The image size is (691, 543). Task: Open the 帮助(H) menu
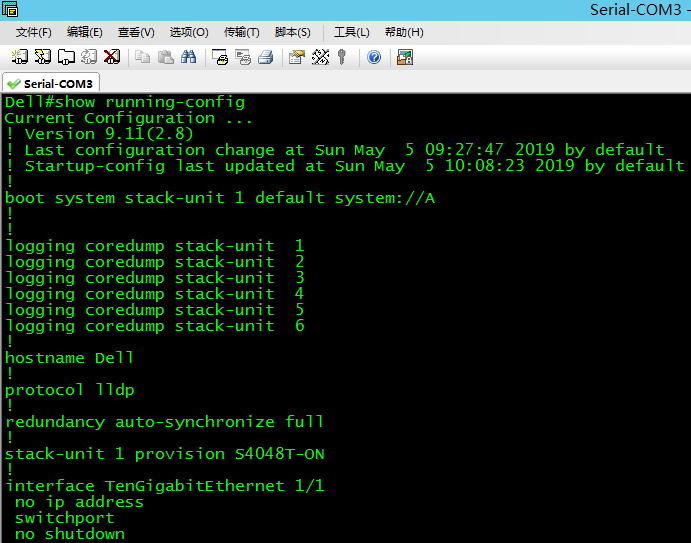tap(404, 32)
